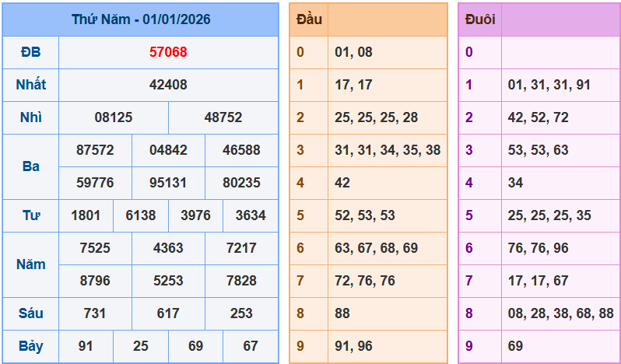Click second prize number 48752
The height and width of the screenshot is (364, 621).
pyautogui.click(x=223, y=117)
